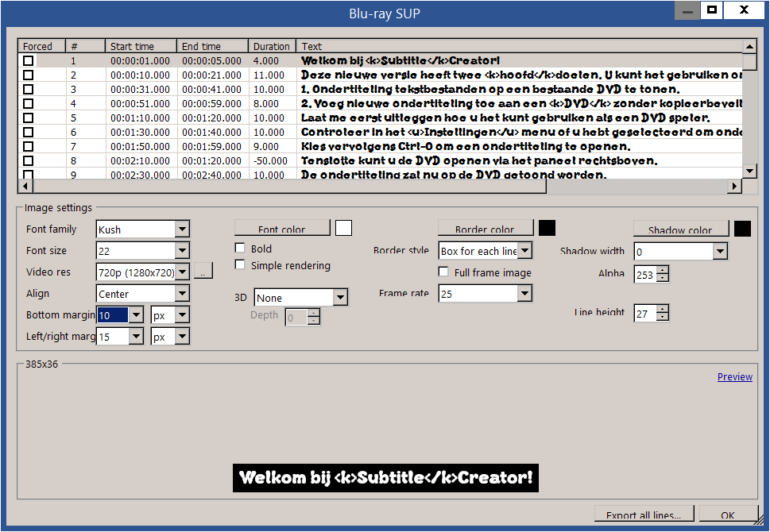The image size is (770, 532).
Task: Open the Frame rate dropdown
Action: click(x=524, y=294)
